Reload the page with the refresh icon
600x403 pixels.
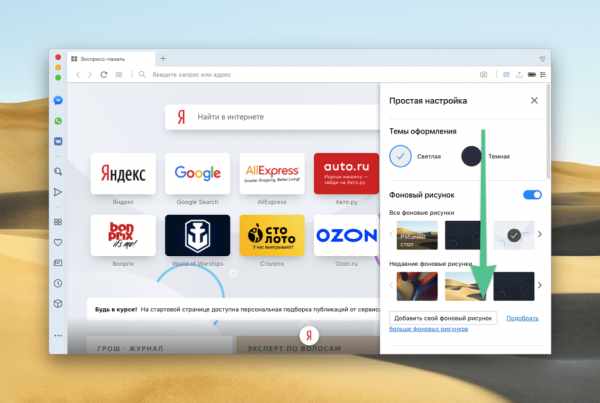(x=104, y=75)
